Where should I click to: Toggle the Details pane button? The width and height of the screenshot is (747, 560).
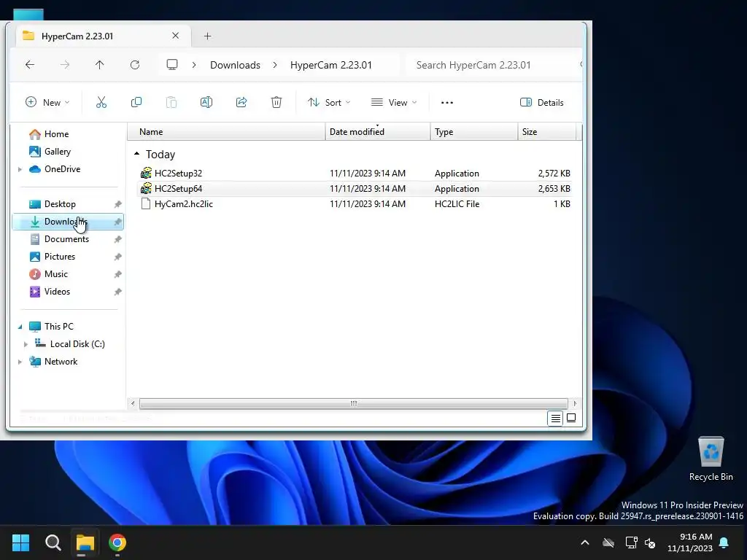[542, 102]
